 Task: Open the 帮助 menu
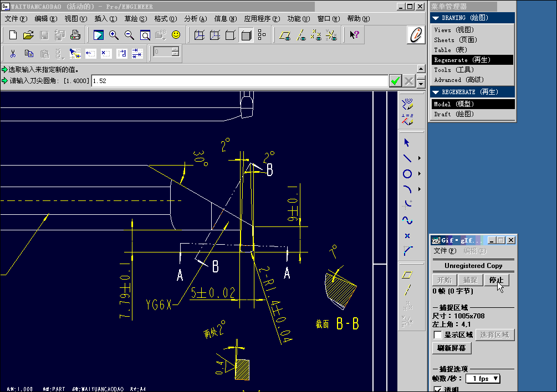(358, 19)
